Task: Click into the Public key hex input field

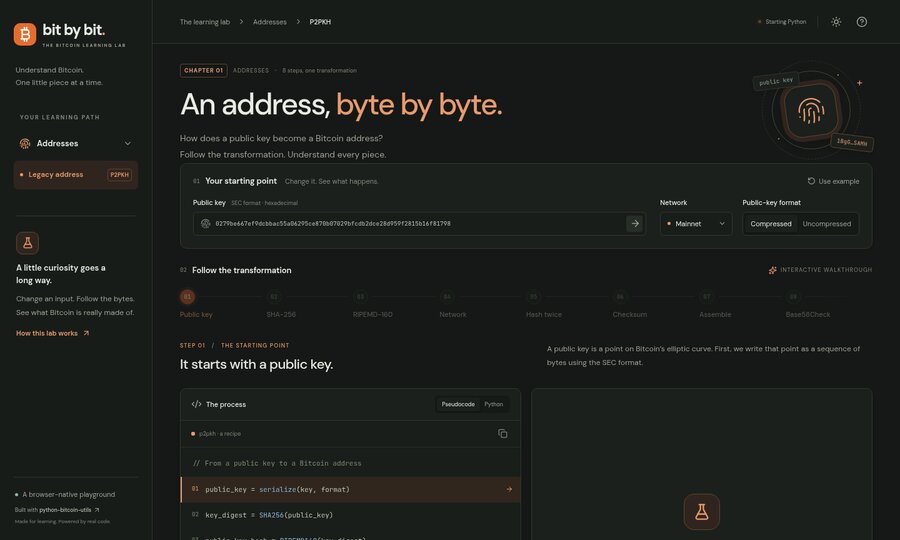Action: [419, 224]
